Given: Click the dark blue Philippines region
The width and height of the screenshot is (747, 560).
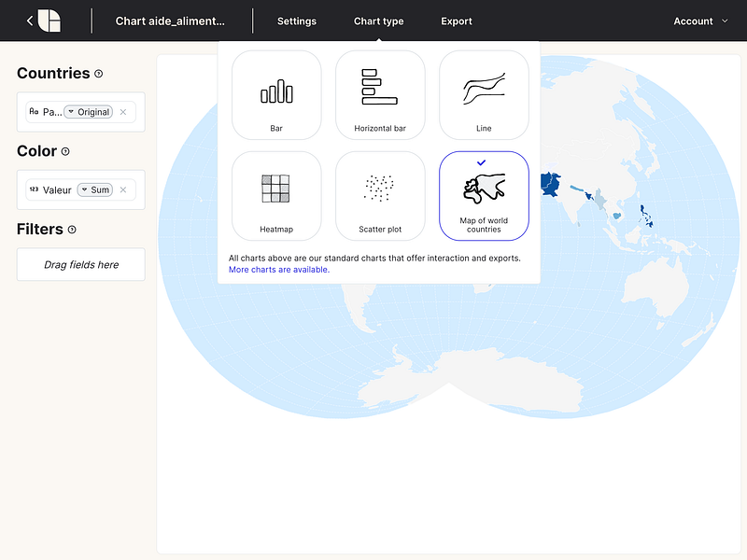Looking at the screenshot, I should click(646, 216).
